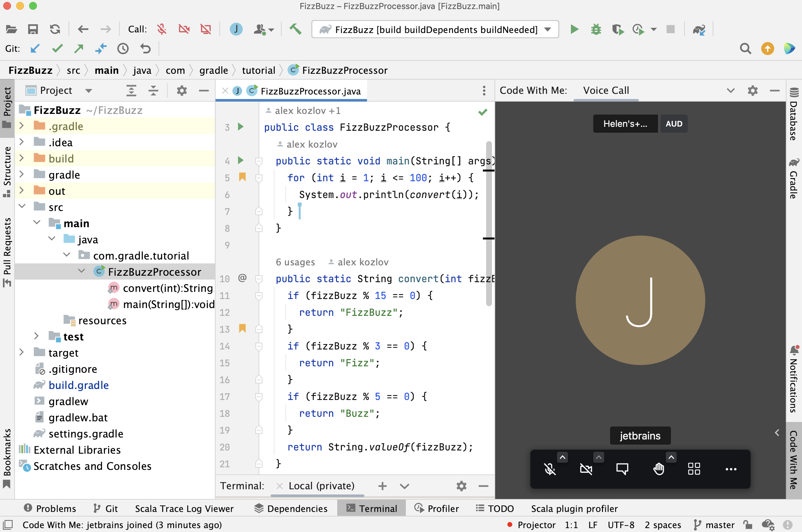Toggle screen sharing in toolbar Call section

coord(206,29)
